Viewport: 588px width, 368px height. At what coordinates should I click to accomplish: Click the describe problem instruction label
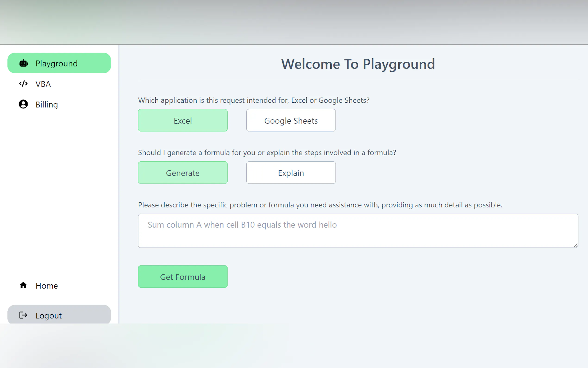(x=320, y=205)
